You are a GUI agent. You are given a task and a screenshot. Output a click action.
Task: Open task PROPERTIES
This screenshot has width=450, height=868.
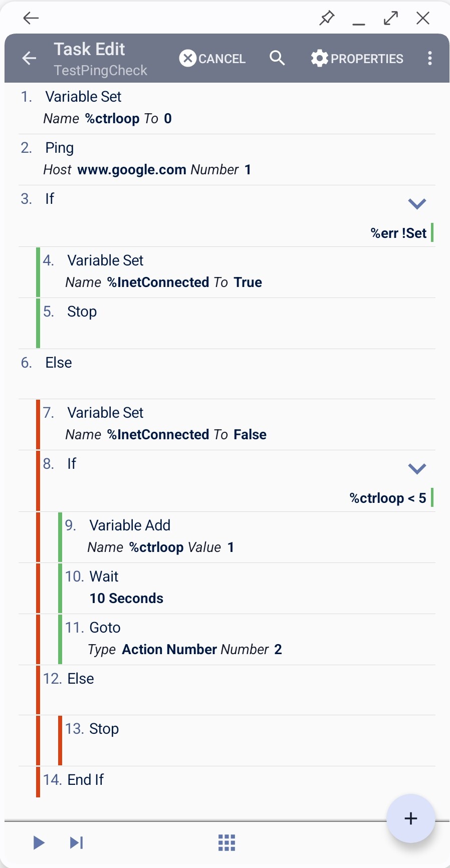click(357, 59)
